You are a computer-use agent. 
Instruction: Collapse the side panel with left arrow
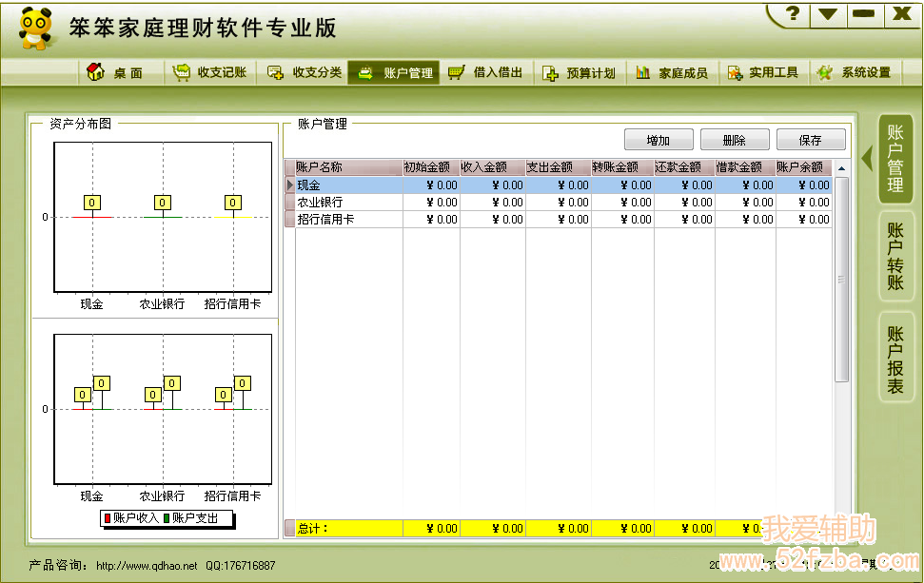867,158
